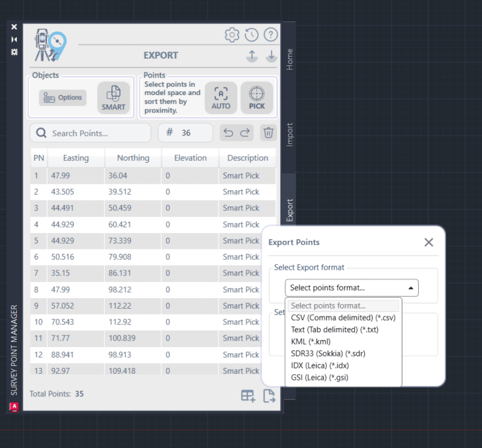
Task: Choose CSV (Comma delimited) format
Action: [343, 318]
